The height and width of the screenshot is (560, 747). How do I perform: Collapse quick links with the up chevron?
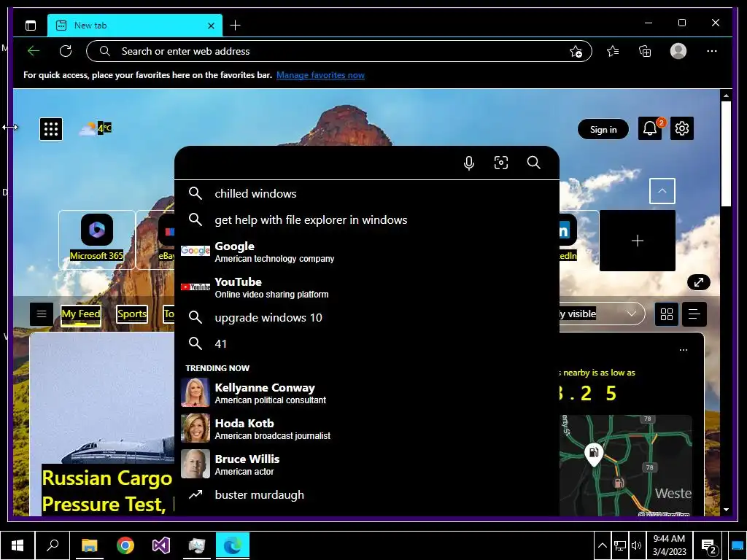[x=662, y=191]
